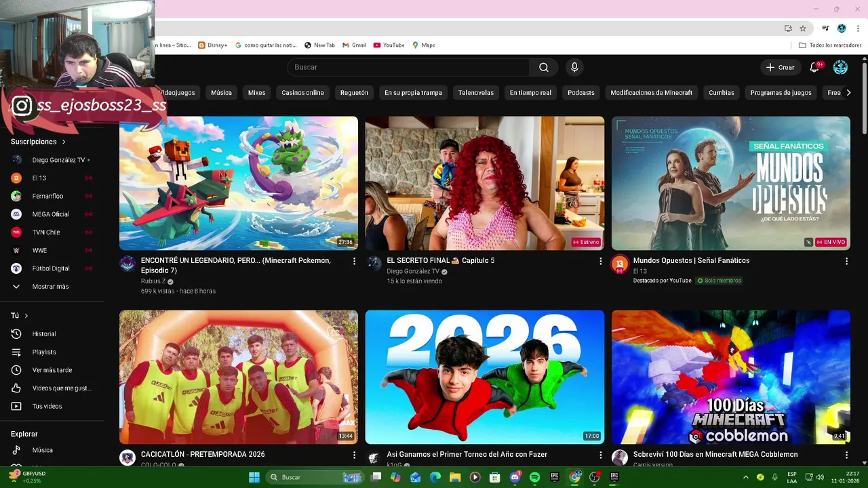Screen dimensions: 868x488
Task: Open TVN Chile channel in sidebar
Action: click(x=52, y=232)
